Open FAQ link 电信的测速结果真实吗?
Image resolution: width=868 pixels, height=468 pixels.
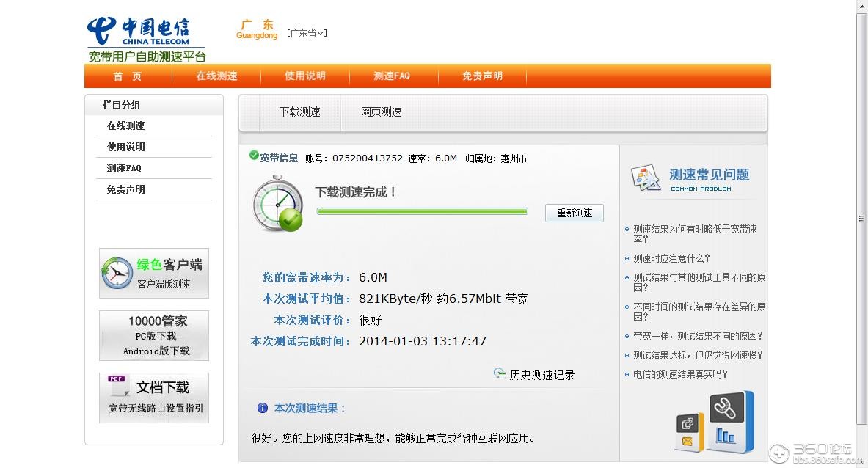[x=680, y=374]
